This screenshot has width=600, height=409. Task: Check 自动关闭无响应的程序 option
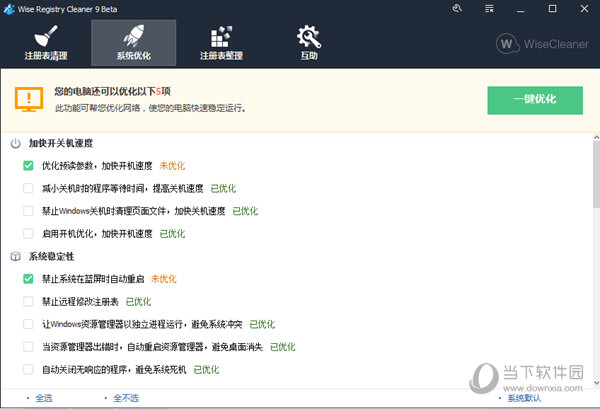28,369
